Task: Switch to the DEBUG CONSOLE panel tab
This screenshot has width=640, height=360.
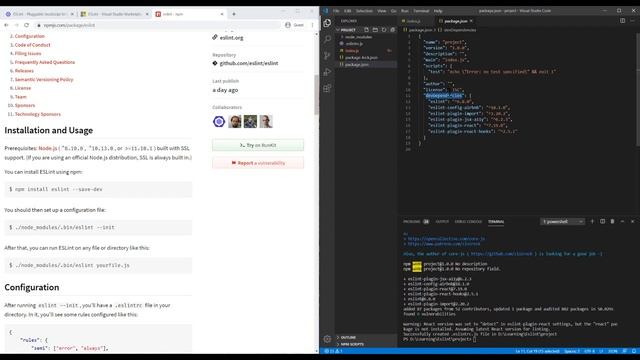Action: [468, 221]
